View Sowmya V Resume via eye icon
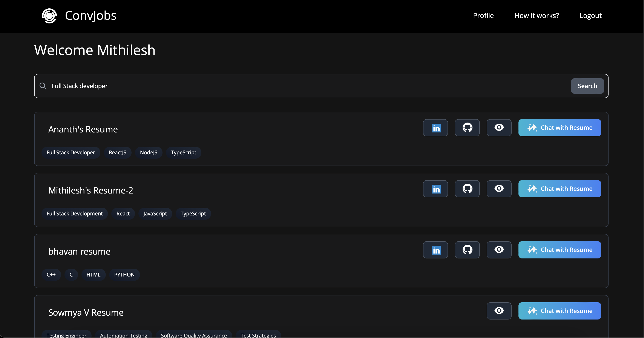The image size is (644, 338). pyautogui.click(x=499, y=311)
